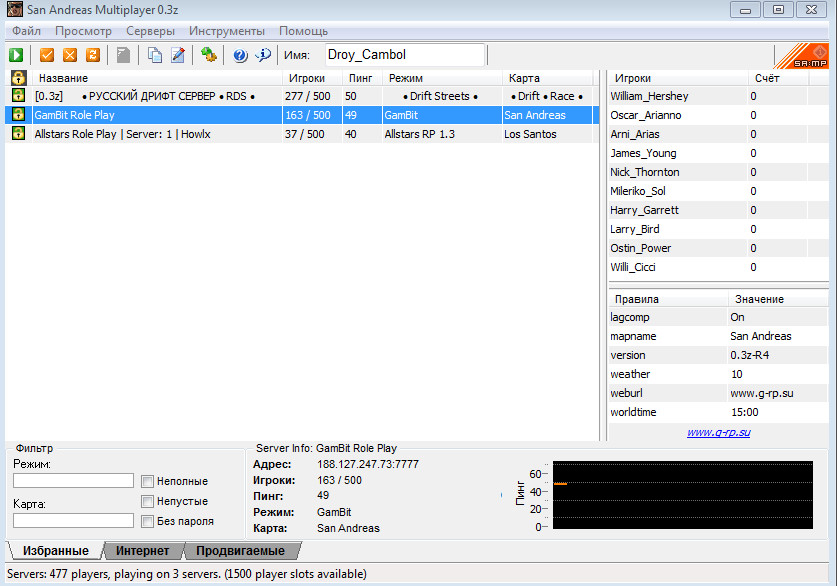This screenshot has width=837, height=586.
Task: Toggle the Без пароля checkbox
Action: [147, 521]
